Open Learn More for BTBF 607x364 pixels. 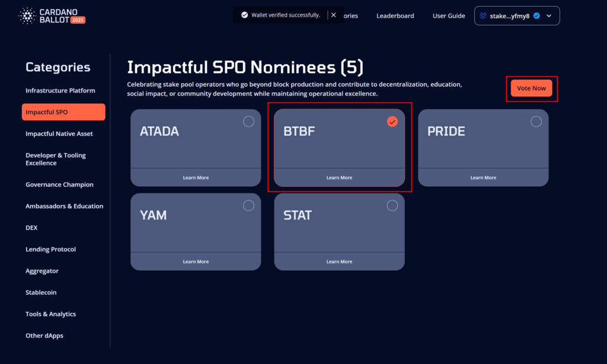click(x=339, y=178)
